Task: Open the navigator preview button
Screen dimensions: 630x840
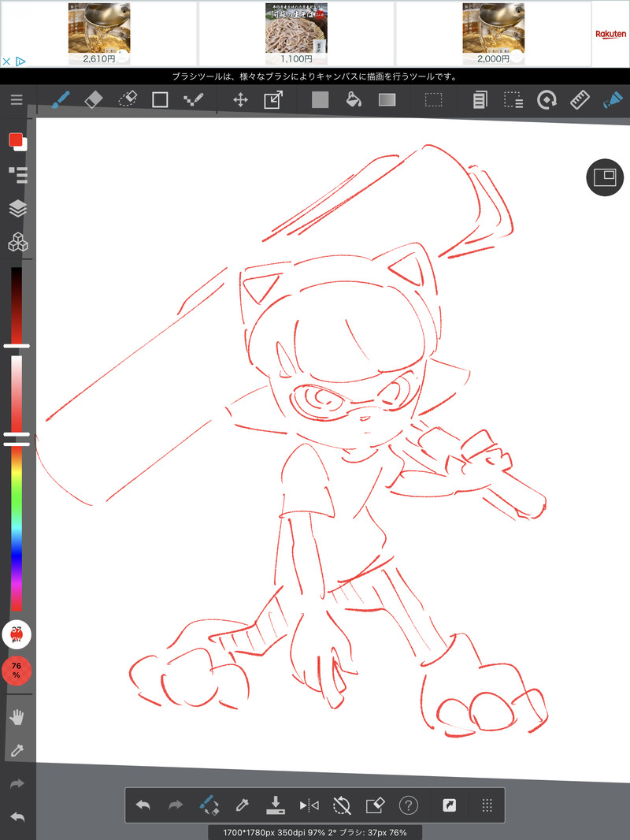Action: pos(606,177)
